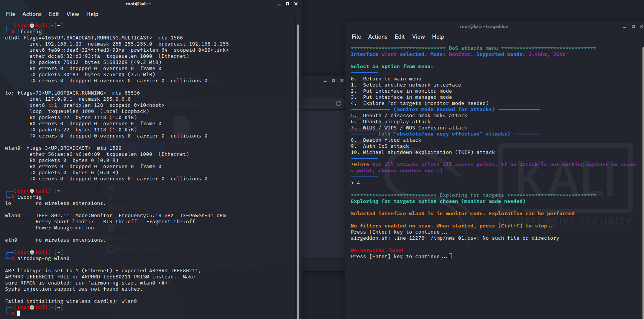Image resolution: width=644 pixels, height=319 pixels.
Task: Click the reload icon in the file manager
Action: [x=338, y=103]
